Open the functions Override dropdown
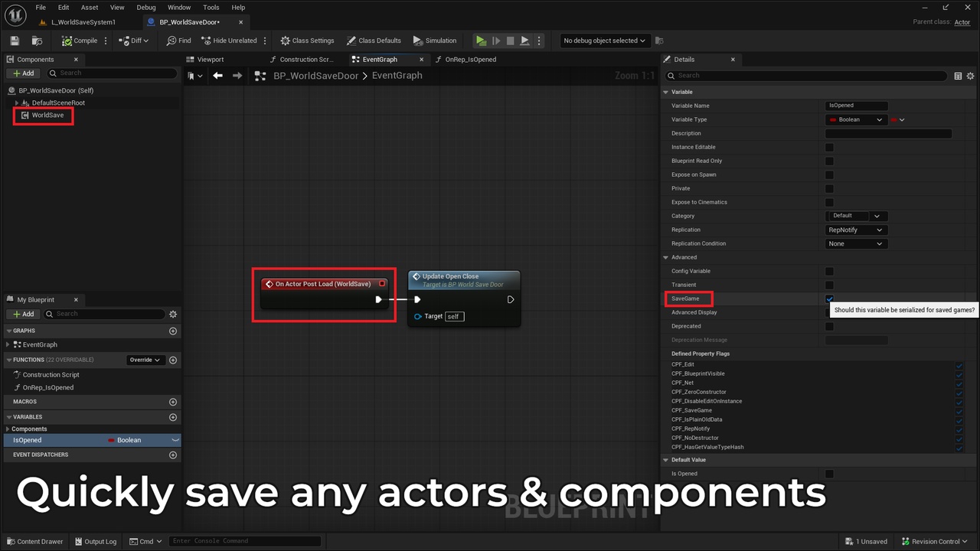980x551 pixels. tap(145, 360)
